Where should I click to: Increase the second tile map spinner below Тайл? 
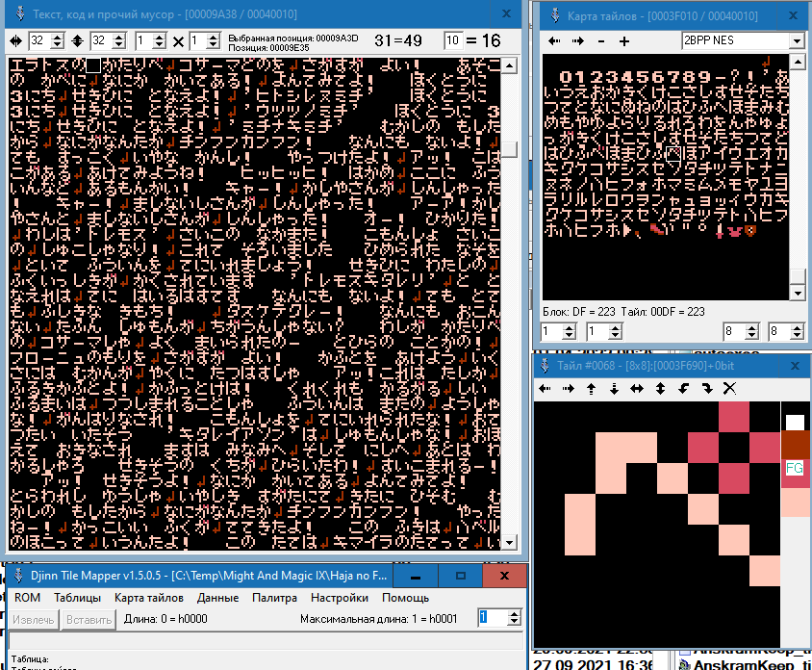615,327
